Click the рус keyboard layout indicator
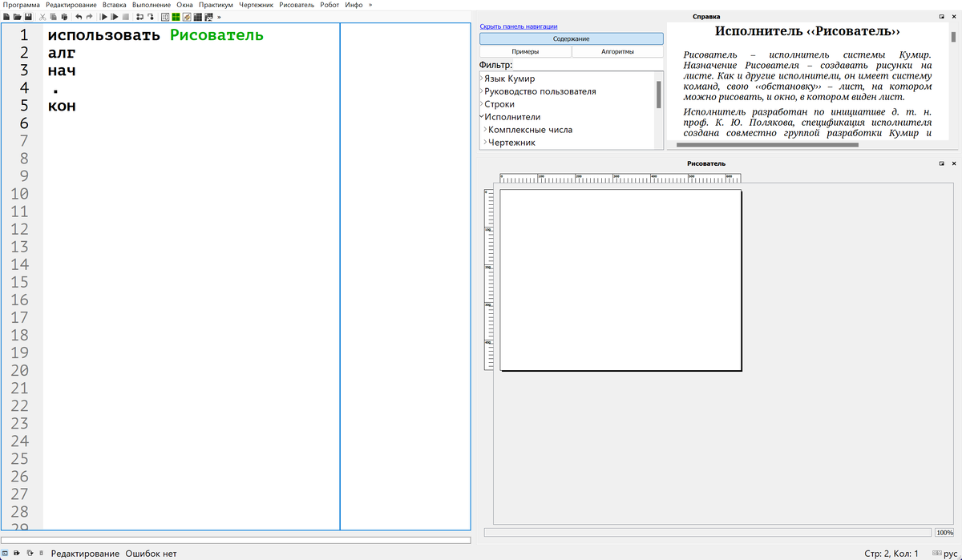Viewport: 962px width, 560px height. pos(951,554)
